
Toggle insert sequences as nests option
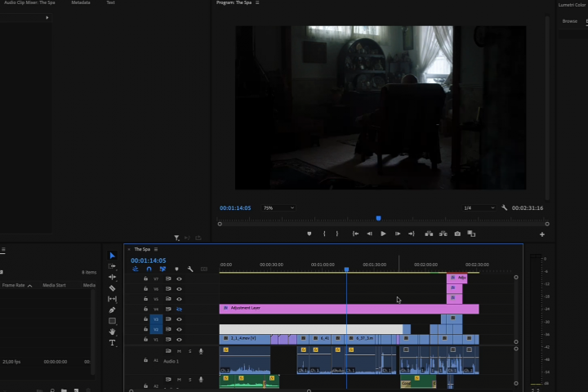point(136,269)
